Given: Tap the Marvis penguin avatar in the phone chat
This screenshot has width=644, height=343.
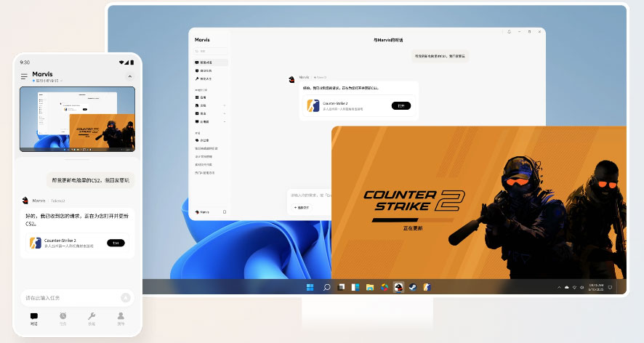Looking at the screenshot, I should coord(25,201).
